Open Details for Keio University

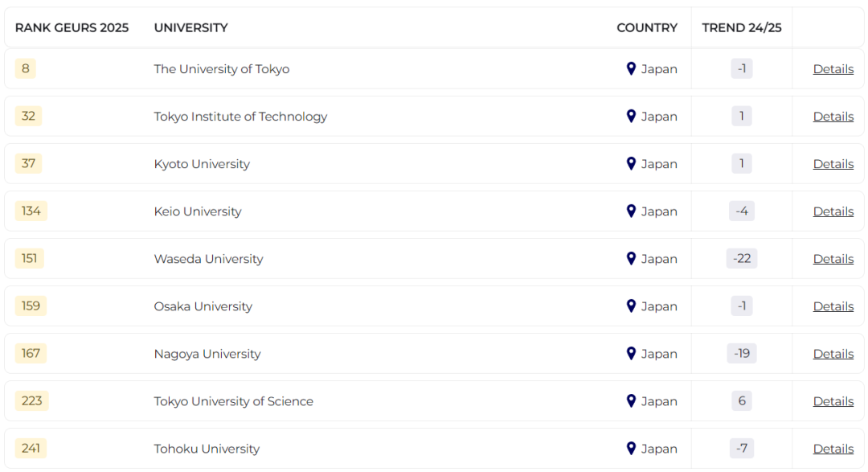(833, 211)
